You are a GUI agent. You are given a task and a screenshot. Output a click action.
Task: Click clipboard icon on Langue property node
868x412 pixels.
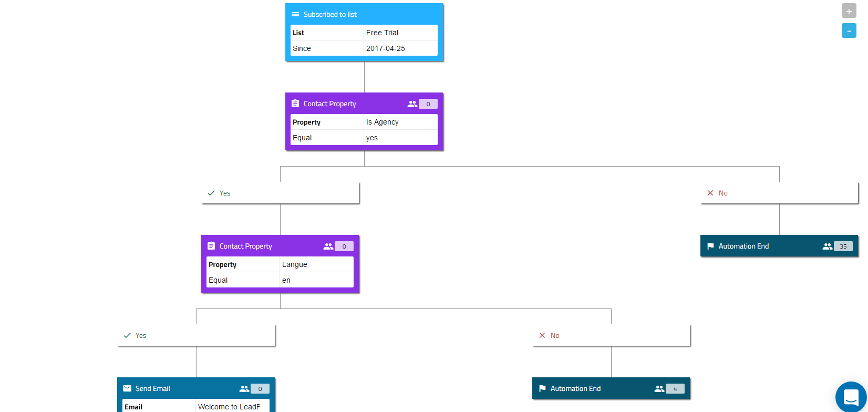[x=211, y=246]
